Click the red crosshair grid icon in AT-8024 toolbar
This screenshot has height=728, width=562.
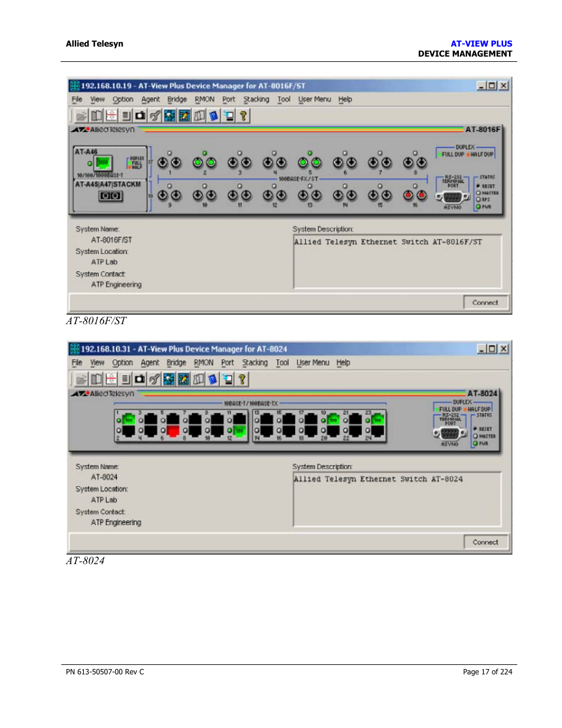coord(111,379)
